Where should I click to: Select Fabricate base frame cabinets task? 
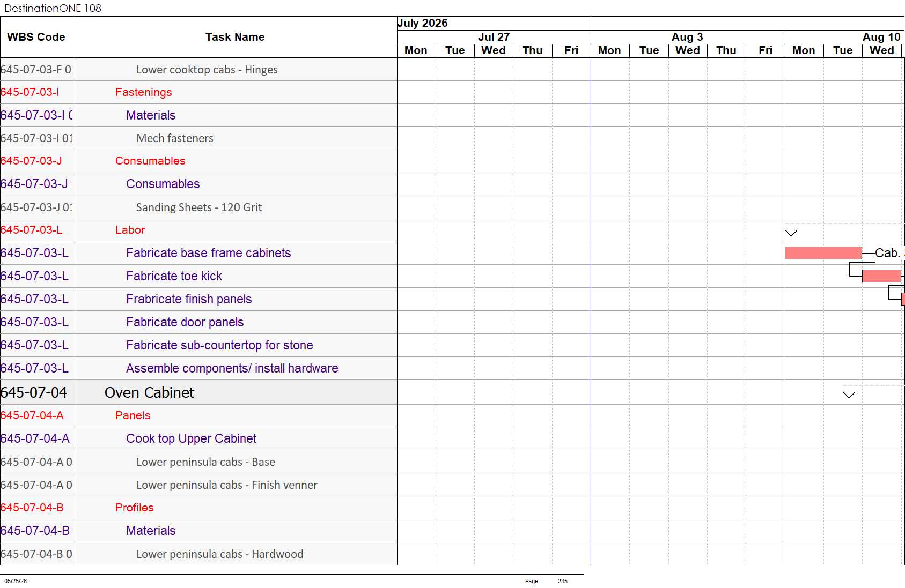tap(208, 253)
